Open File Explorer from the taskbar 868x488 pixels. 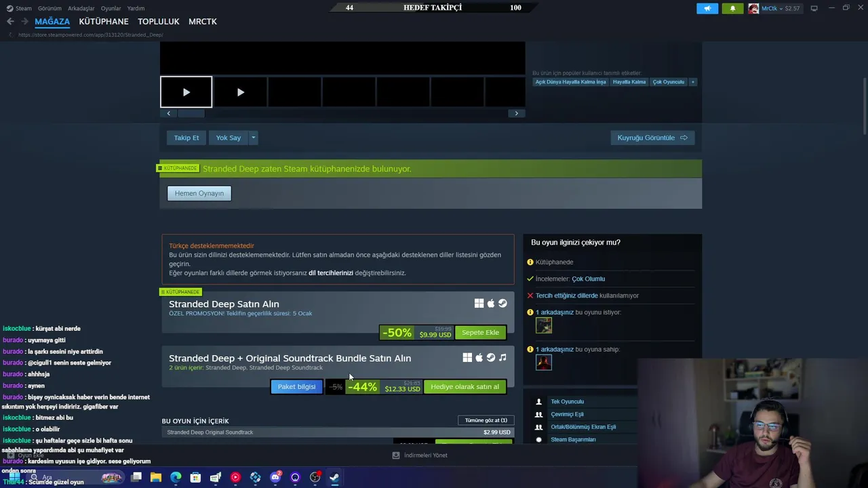click(156, 477)
